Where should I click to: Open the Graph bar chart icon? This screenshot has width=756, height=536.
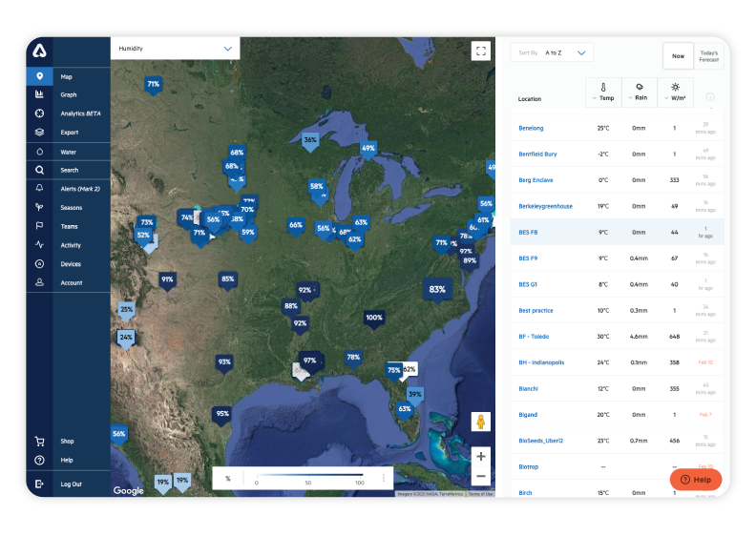pos(39,93)
